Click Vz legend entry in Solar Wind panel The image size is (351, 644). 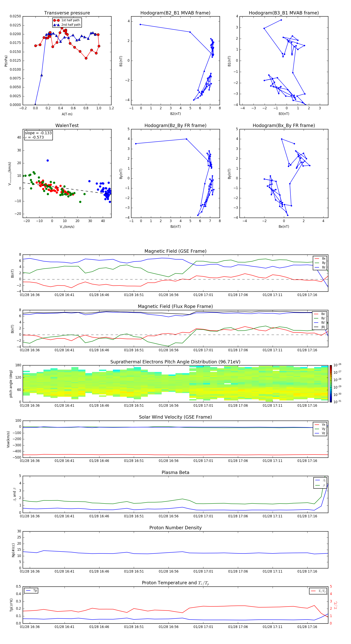[320, 433]
